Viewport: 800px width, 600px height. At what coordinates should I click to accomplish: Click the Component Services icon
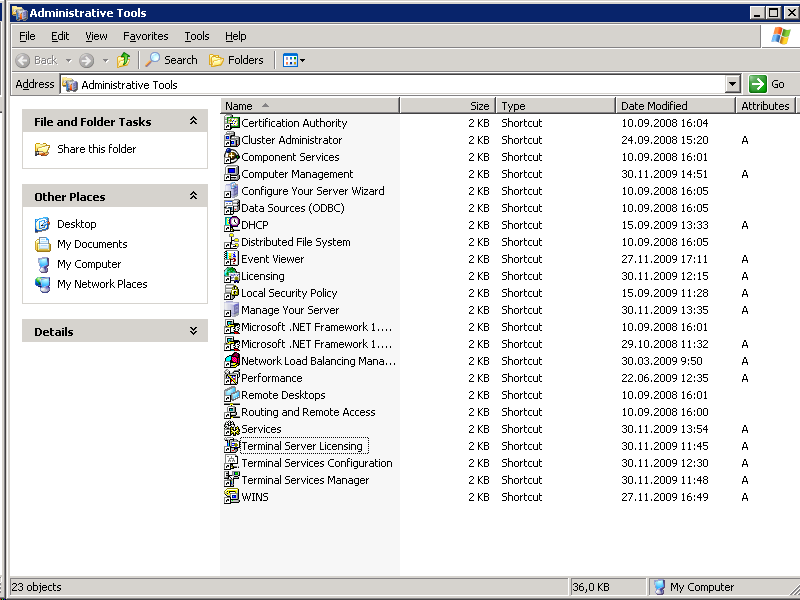(232, 157)
